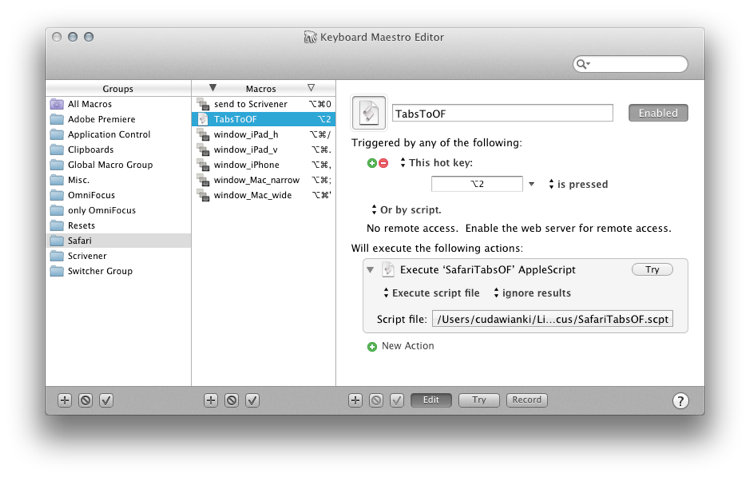Viewport: 750px width, 478px height.
Task: Start recording with the Record button
Action: pyautogui.click(x=527, y=400)
